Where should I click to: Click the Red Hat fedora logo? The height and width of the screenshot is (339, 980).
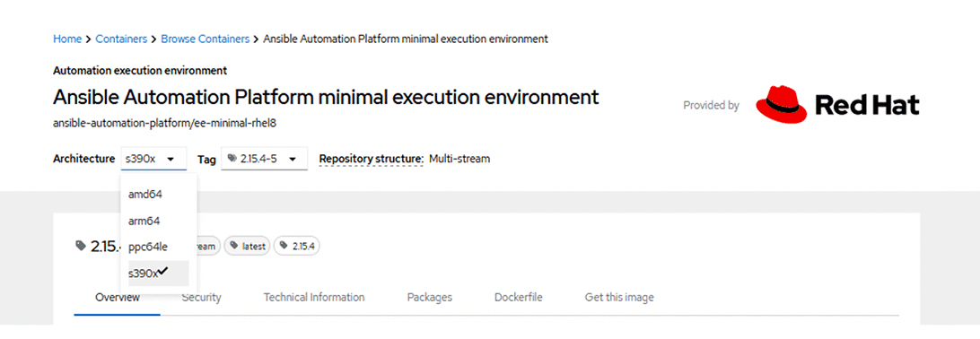pos(782,104)
